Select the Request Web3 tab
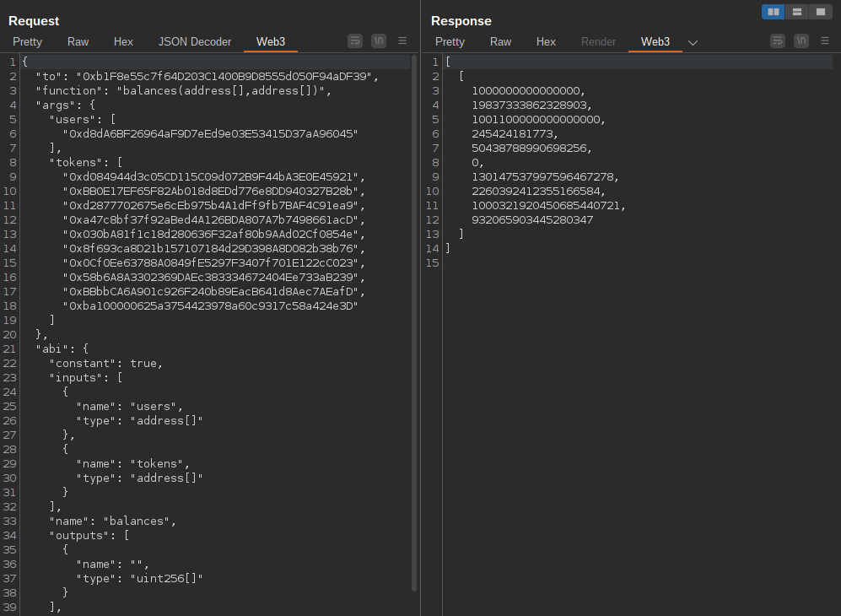The height and width of the screenshot is (616, 841). click(271, 41)
